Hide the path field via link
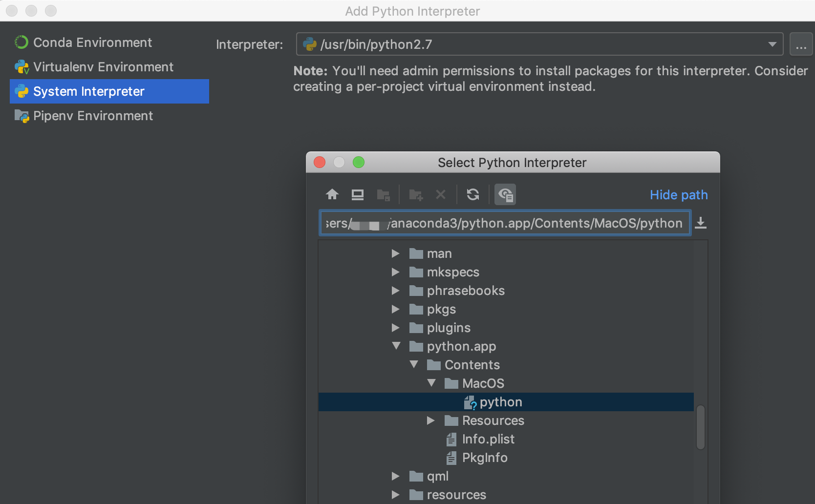The height and width of the screenshot is (504, 815). [x=679, y=195]
